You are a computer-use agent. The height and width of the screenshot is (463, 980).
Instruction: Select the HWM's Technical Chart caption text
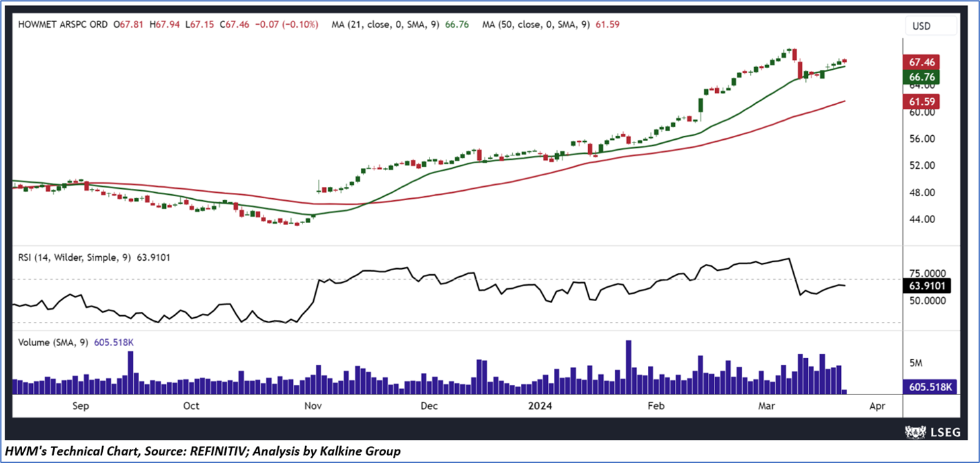pyautogui.click(x=202, y=451)
